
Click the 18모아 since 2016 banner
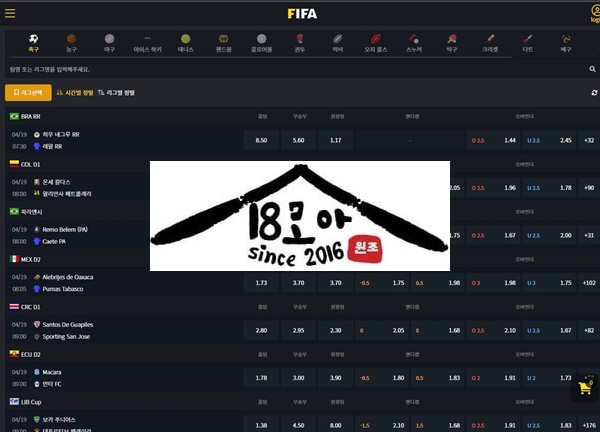[x=300, y=216]
